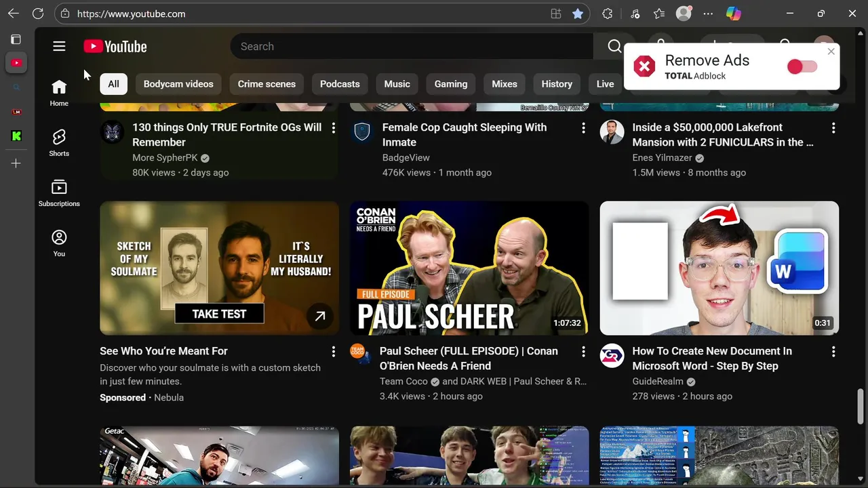This screenshot has width=868, height=488.
Task: Go to Home in YouTube sidebar
Action: pyautogui.click(x=59, y=93)
